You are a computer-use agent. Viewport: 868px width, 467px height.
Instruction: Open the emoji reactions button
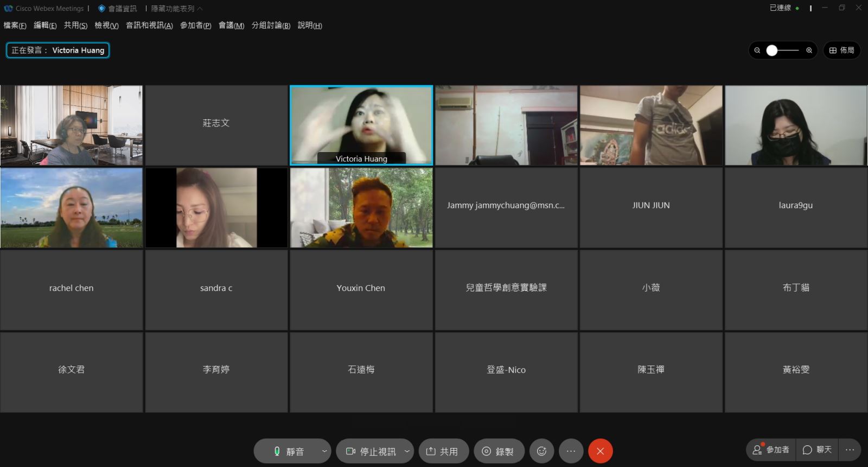(x=541, y=451)
